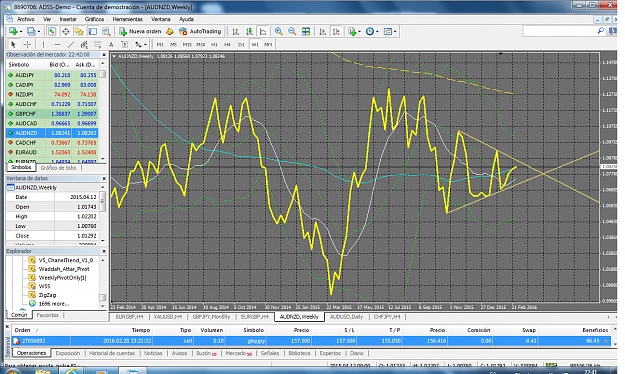625x374 pixels.
Task: Expand the arrow beside the indicators icon
Action: [x=360, y=31]
